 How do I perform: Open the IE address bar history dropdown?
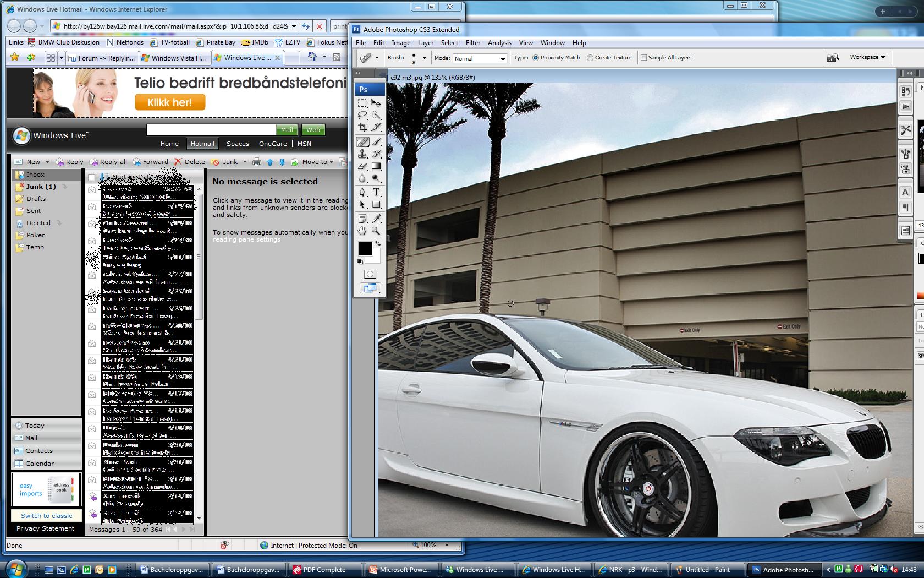tap(294, 26)
